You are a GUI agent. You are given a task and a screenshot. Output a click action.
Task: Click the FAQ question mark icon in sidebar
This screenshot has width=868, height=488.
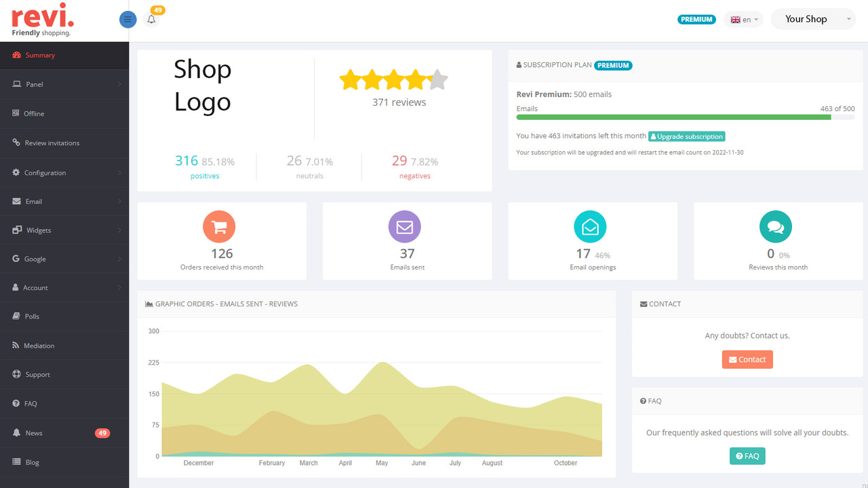(x=16, y=403)
